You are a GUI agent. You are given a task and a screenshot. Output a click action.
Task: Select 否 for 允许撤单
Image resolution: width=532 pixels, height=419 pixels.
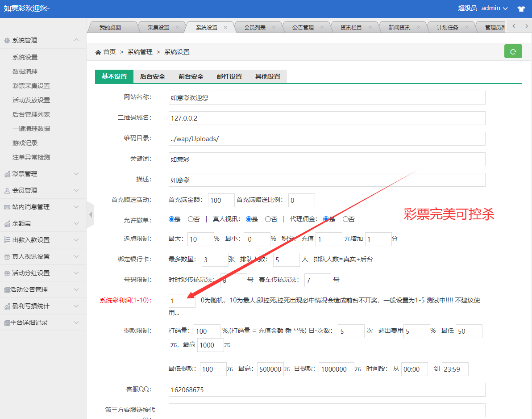191,219
